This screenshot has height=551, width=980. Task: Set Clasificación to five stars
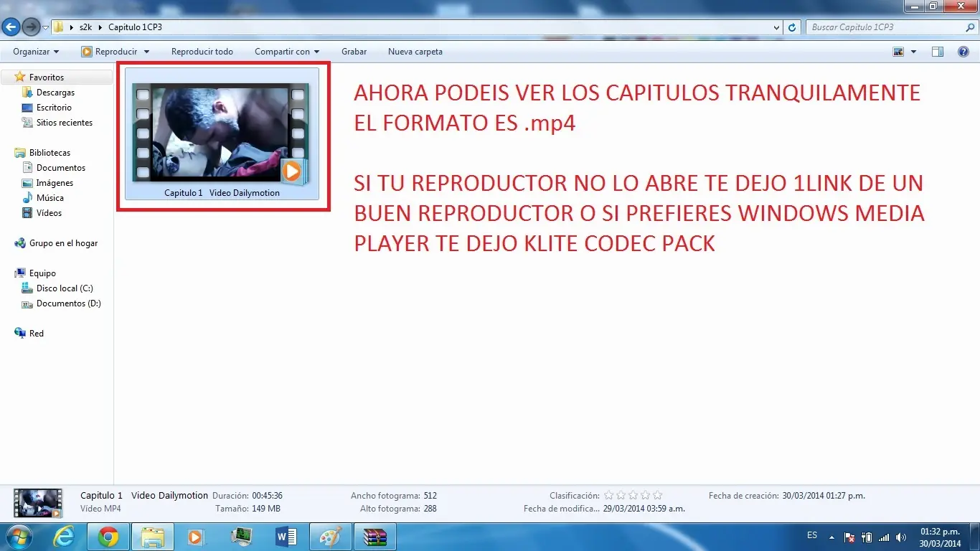pyautogui.click(x=657, y=495)
